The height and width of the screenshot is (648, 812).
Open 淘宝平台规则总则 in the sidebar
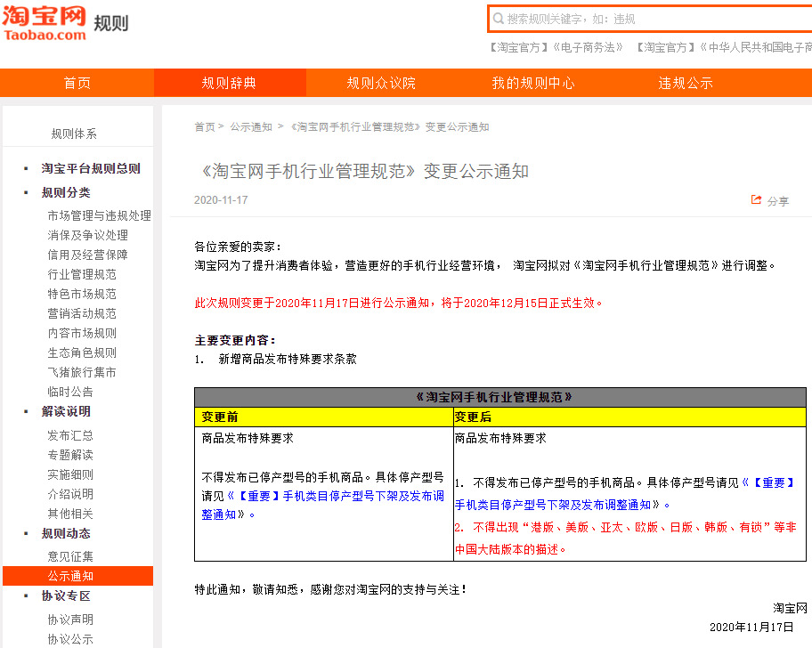pos(91,168)
